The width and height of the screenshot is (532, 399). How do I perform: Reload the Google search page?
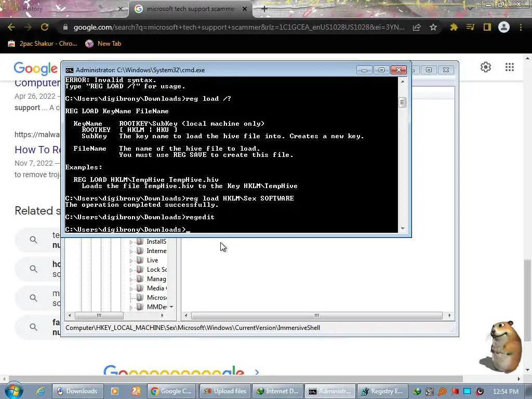point(45,27)
